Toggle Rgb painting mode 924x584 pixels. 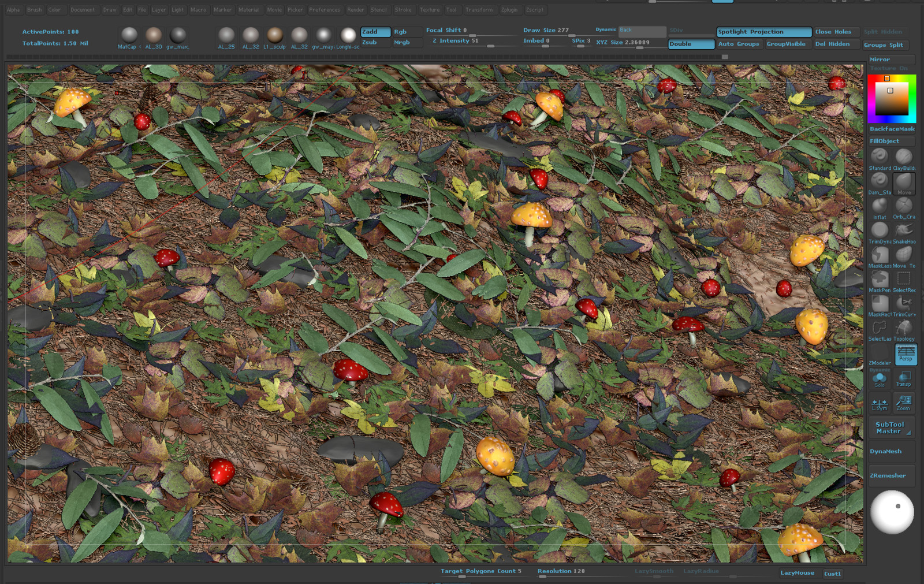pos(407,32)
